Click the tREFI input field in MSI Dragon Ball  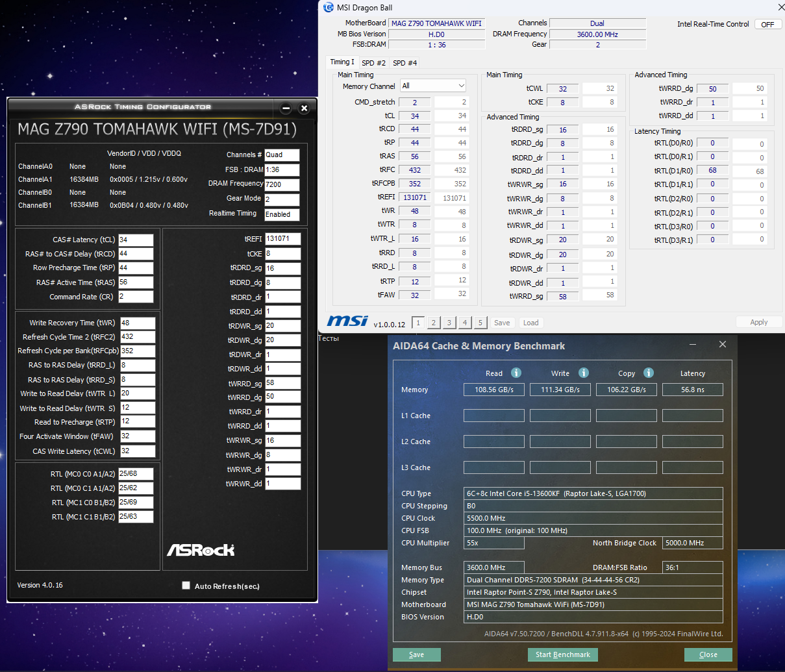point(415,197)
